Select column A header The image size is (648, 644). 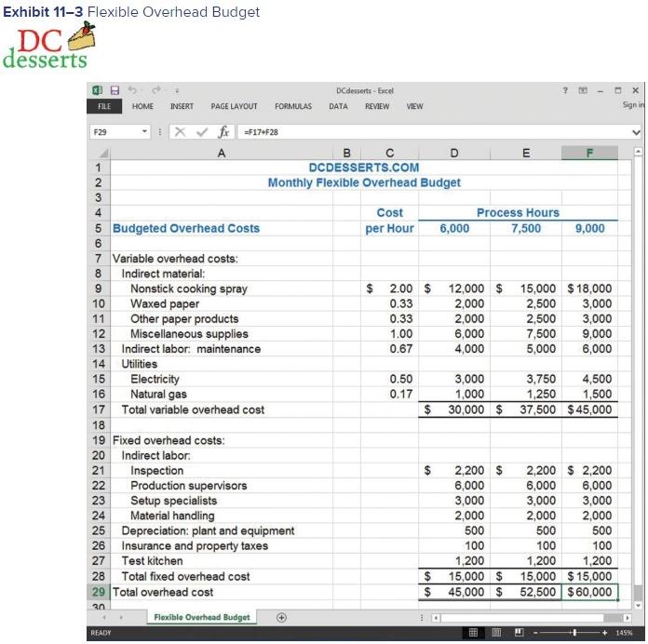click(x=222, y=154)
